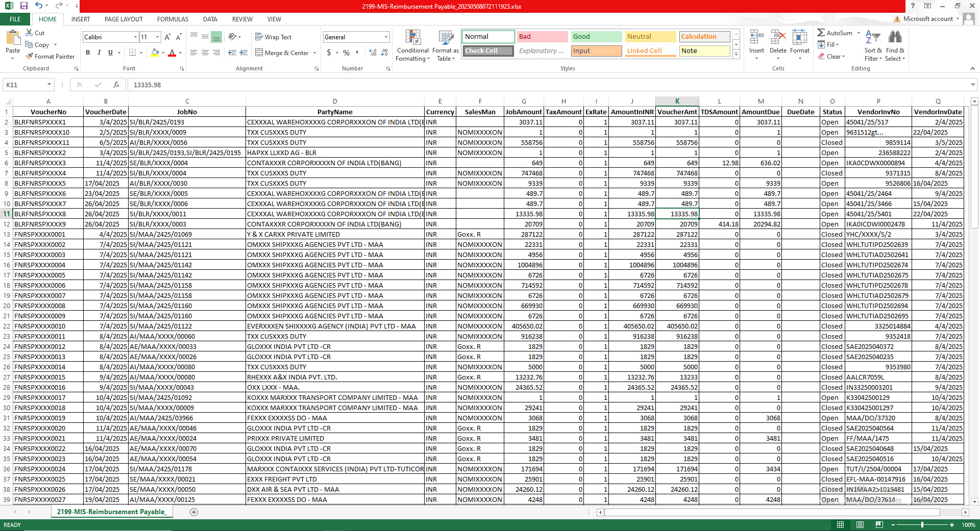Toggle Bold formatting
Viewport: 980px width, 531px height.
click(x=88, y=53)
